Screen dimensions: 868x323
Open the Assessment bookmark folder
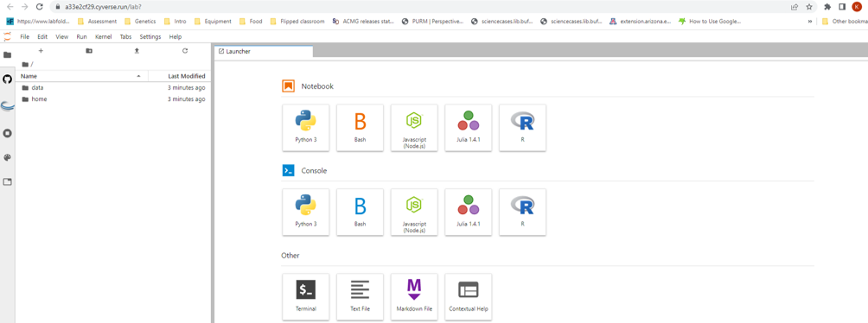click(97, 22)
